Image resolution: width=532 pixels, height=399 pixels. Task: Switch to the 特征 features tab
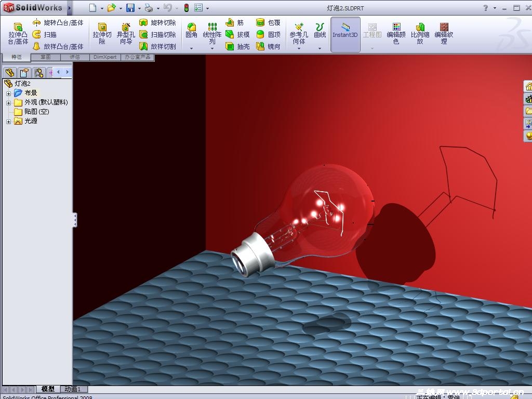point(16,57)
